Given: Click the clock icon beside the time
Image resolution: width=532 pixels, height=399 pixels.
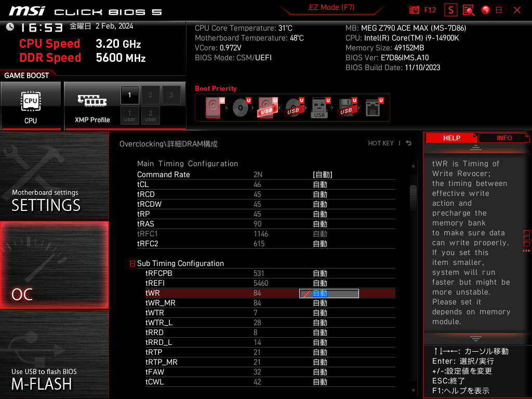Looking at the screenshot, I should coord(10,27).
